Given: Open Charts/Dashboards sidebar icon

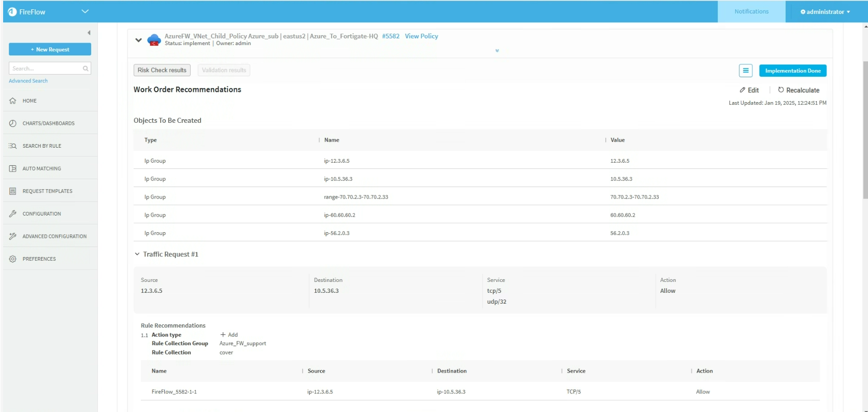Looking at the screenshot, I should [13, 123].
